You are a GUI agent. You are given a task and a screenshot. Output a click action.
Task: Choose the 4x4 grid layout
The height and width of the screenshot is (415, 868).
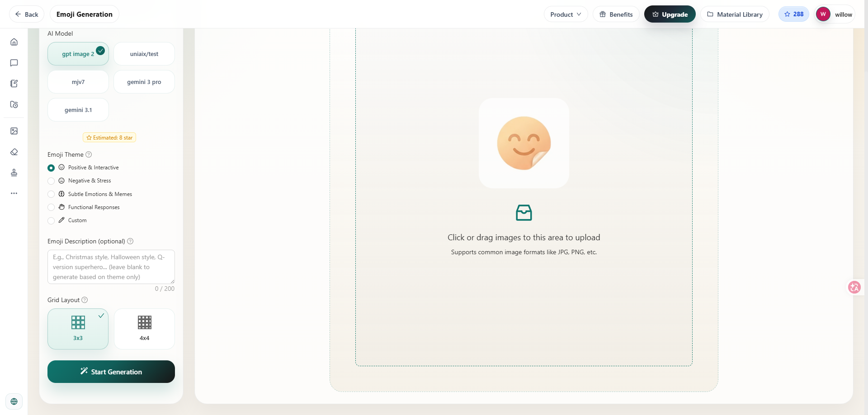(x=144, y=329)
